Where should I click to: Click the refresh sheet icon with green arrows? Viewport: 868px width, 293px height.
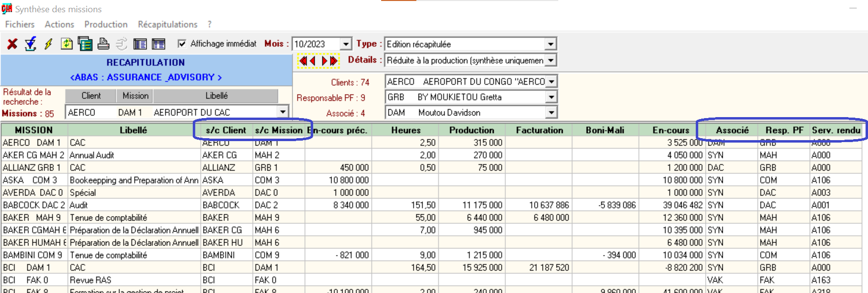pyautogui.click(x=67, y=44)
